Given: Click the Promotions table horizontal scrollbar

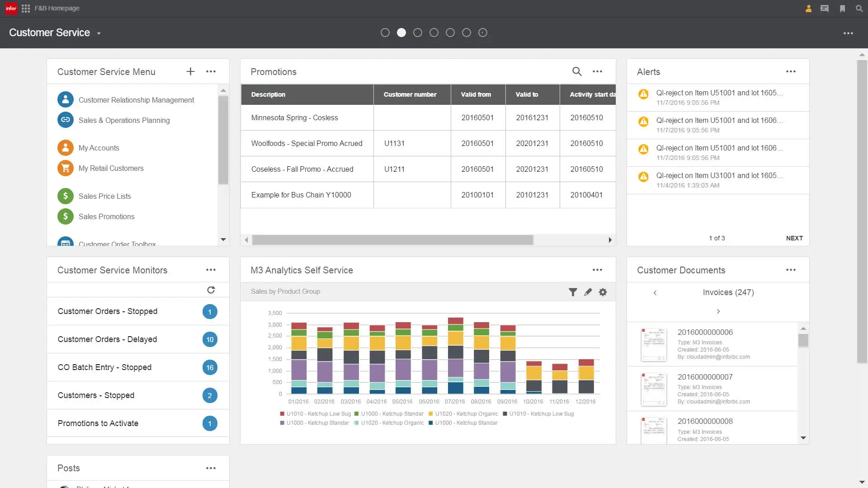Looking at the screenshot, I should 392,240.
